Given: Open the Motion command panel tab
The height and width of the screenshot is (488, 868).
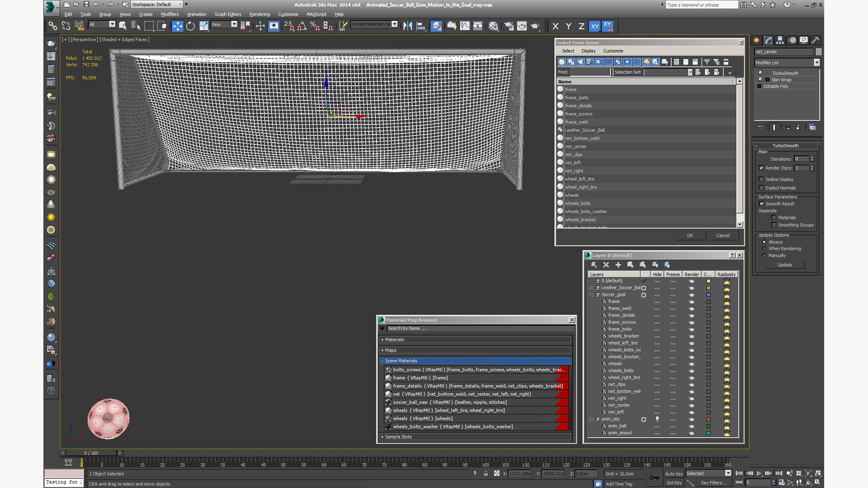Looking at the screenshot, I should [792, 40].
